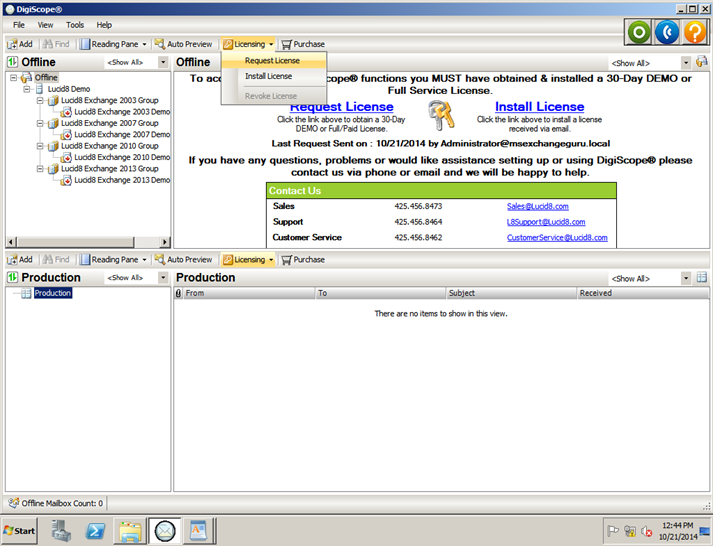This screenshot has width=713, height=546.
Task: Sort by the Subject column header
Action: pos(511,293)
